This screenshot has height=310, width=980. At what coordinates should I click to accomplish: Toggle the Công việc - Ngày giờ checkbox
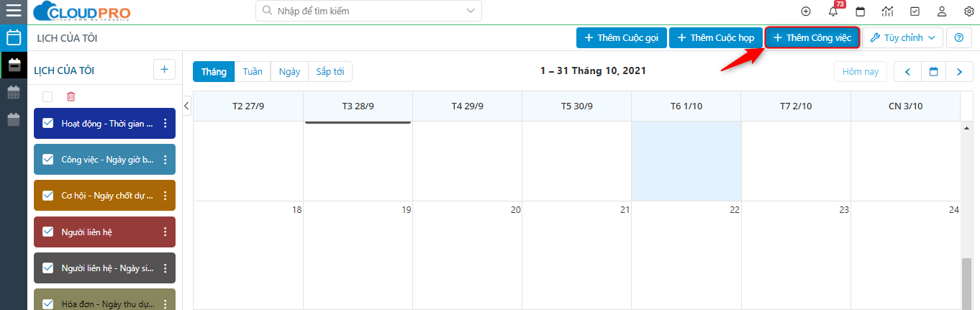[x=48, y=160]
